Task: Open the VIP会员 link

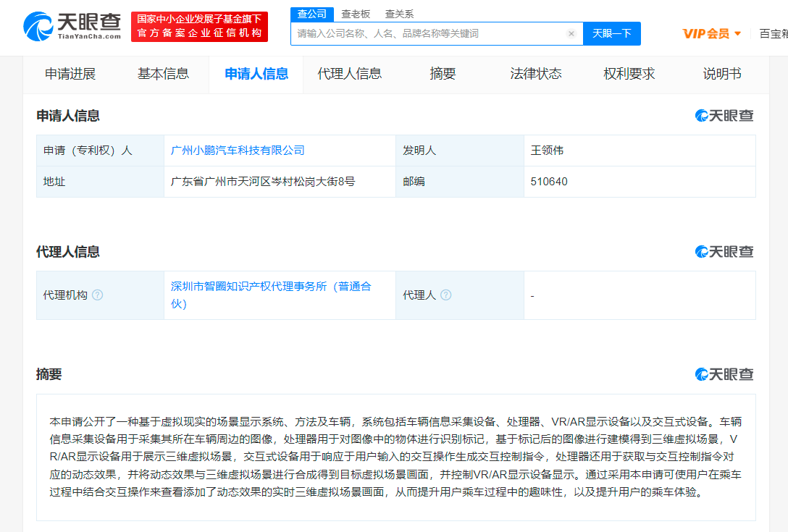Action: click(x=705, y=34)
